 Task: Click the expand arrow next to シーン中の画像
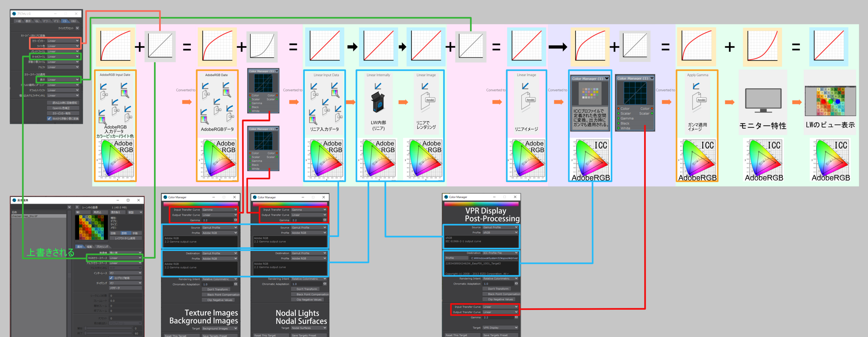coord(77,207)
